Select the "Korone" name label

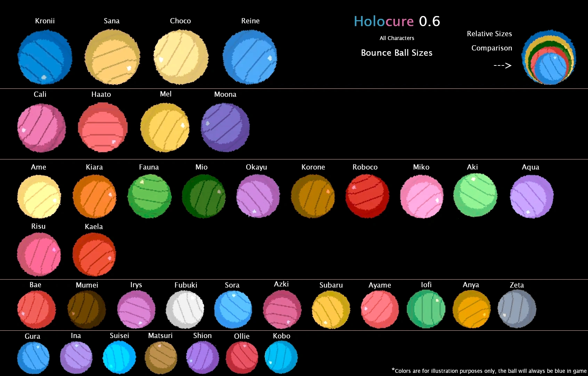click(313, 167)
